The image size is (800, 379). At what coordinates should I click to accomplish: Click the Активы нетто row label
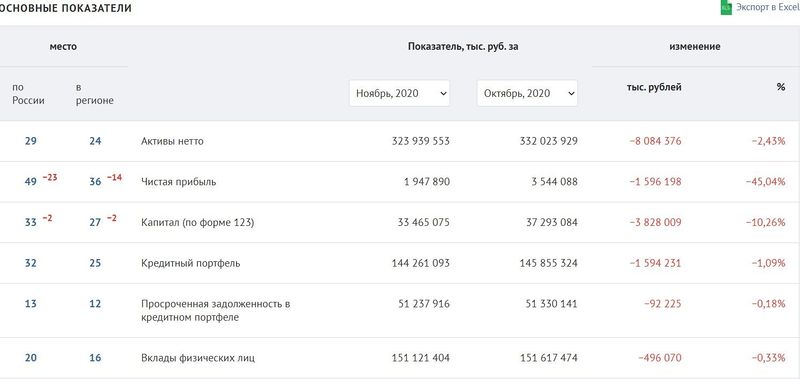pos(172,141)
